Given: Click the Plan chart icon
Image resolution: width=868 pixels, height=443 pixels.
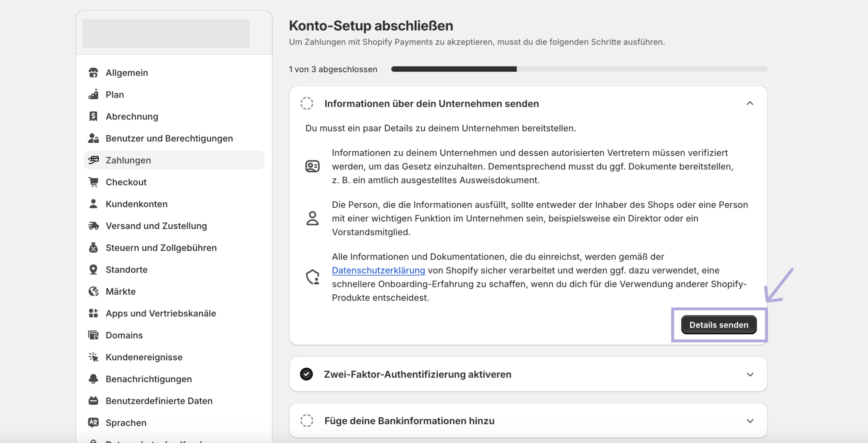Looking at the screenshot, I should (93, 95).
